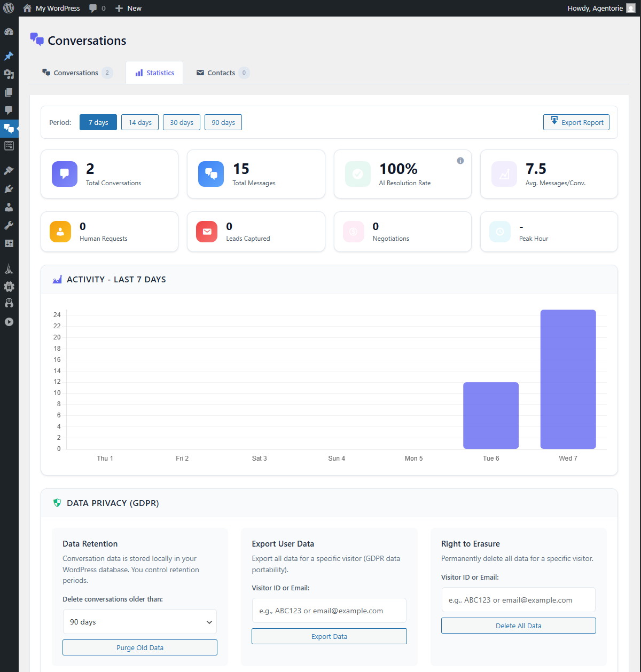641x672 pixels.
Task: Open the Plugins plug icon in sidebar
Action: point(9,188)
